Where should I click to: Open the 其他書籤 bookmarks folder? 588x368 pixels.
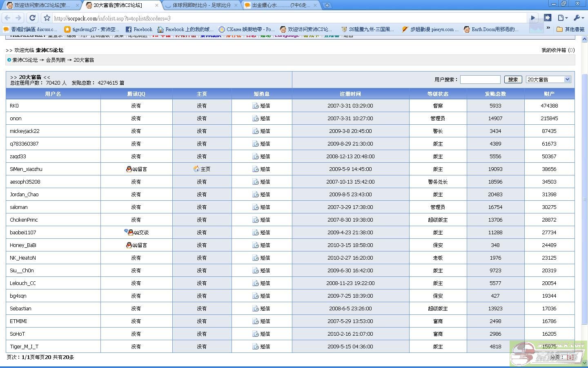pyautogui.click(x=570, y=29)
